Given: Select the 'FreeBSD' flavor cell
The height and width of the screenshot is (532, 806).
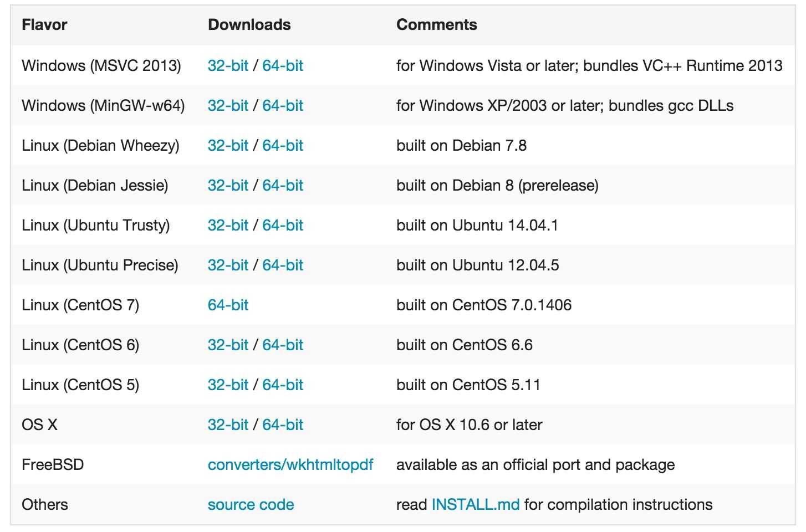Looking at the screenshot, I should (x=53, y=464).
